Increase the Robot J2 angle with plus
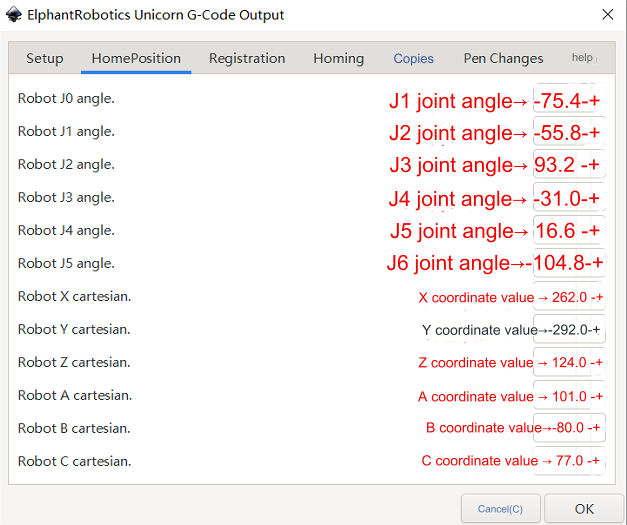 click(594, 165)
